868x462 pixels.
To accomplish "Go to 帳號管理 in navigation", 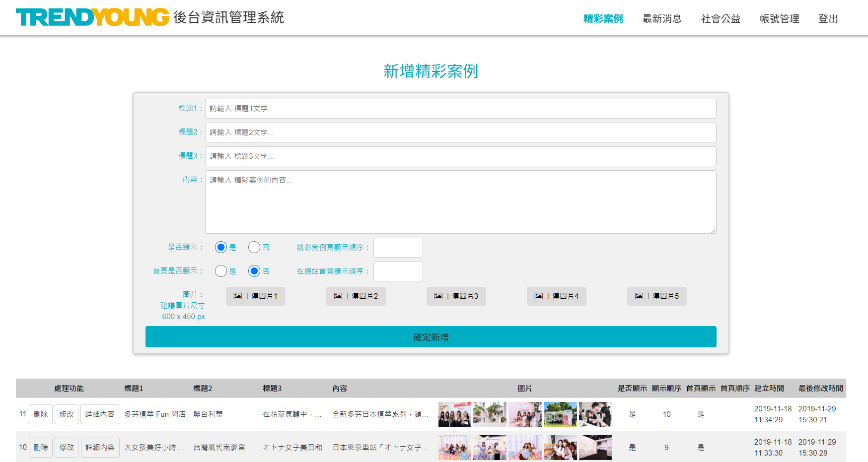I will coord(779,19).
